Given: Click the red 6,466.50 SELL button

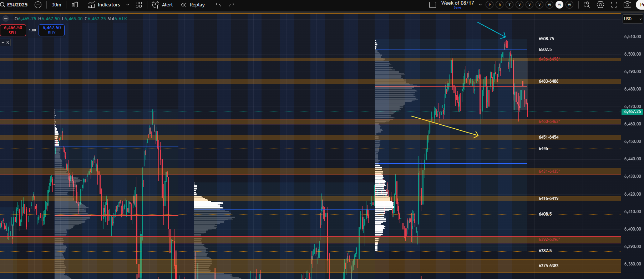Looking at the screenshot, I should pyautogui.click(x=13, y=30).
